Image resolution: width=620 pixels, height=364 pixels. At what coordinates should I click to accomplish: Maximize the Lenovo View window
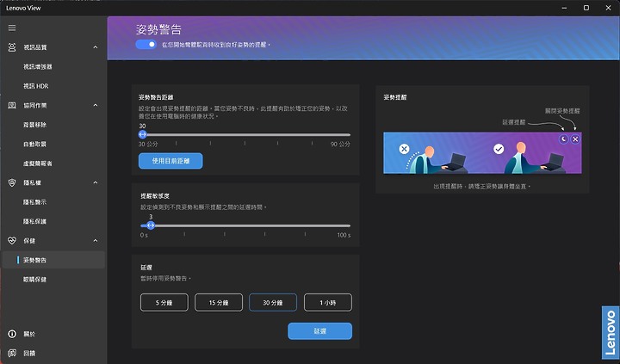(586, 8)
